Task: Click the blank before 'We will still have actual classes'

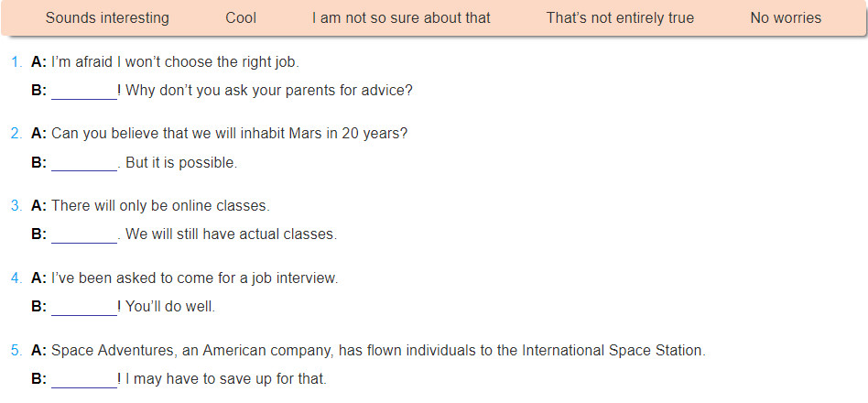Action: [x=84, y=234]
